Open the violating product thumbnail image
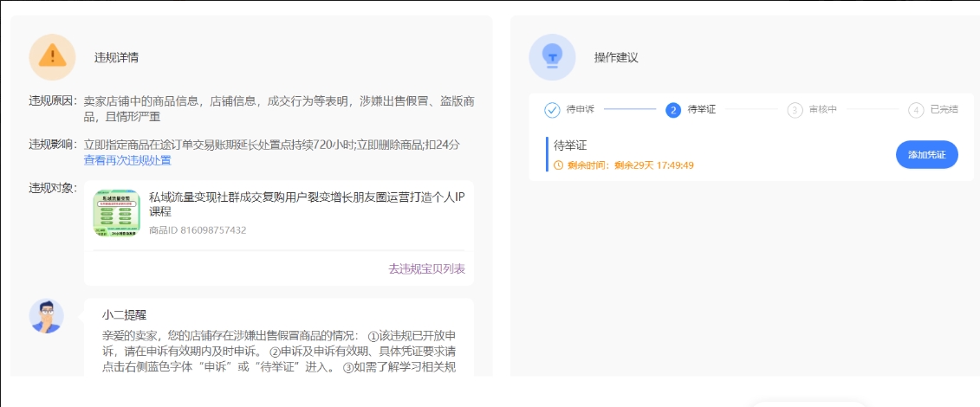 click(117, 213)
